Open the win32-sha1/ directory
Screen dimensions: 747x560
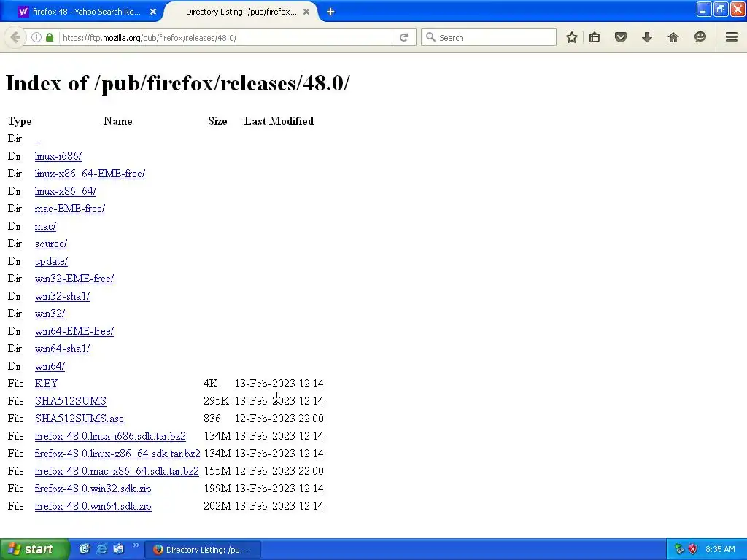point(63,296)
